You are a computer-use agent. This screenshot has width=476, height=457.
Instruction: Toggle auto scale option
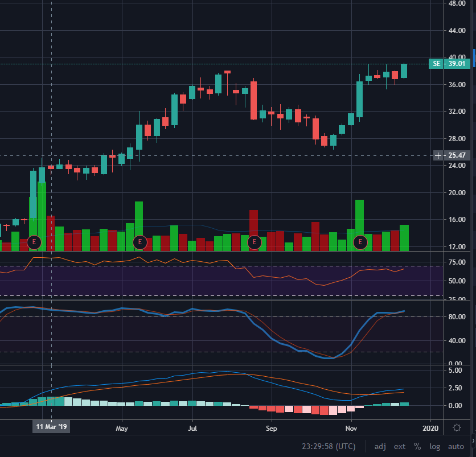pos(456,447)
